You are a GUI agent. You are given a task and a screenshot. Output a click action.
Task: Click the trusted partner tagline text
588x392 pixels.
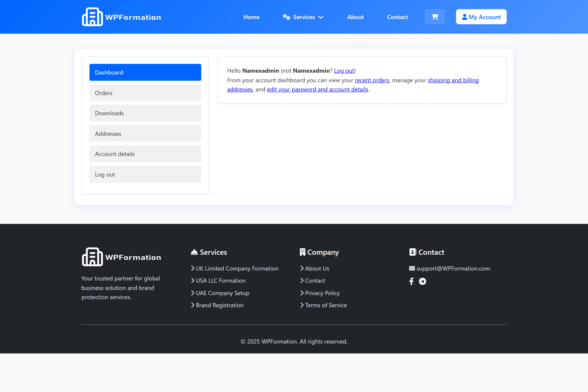click(121, 288)
